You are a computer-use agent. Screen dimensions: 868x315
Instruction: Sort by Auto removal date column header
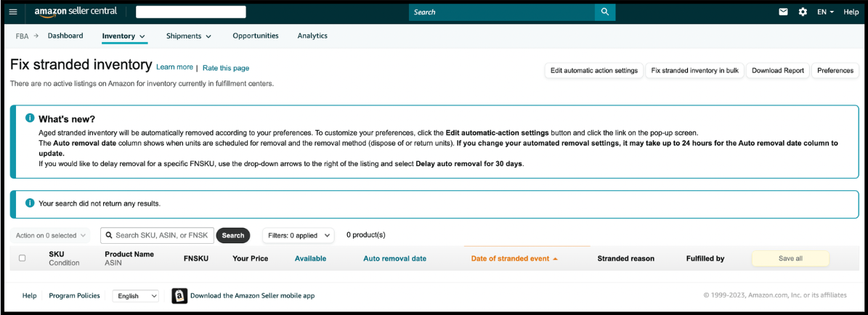click(x=394, y=258)
